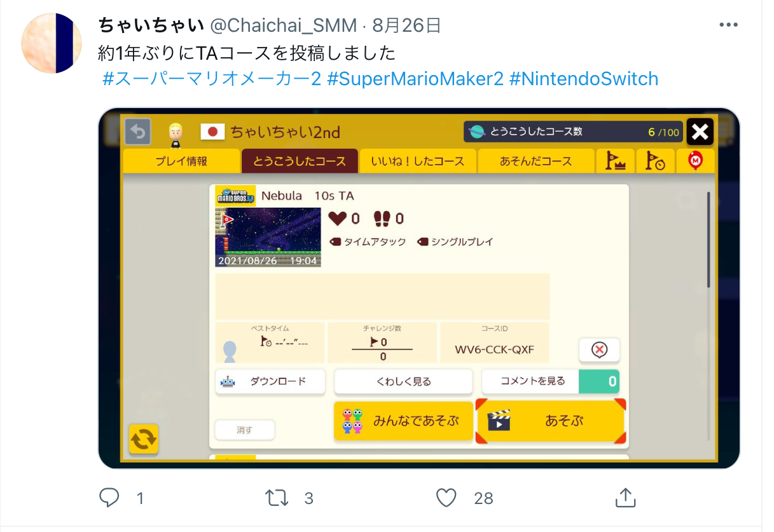
Task: Click the #SuperMarioMaker2 hashtag
Action: 415,79
